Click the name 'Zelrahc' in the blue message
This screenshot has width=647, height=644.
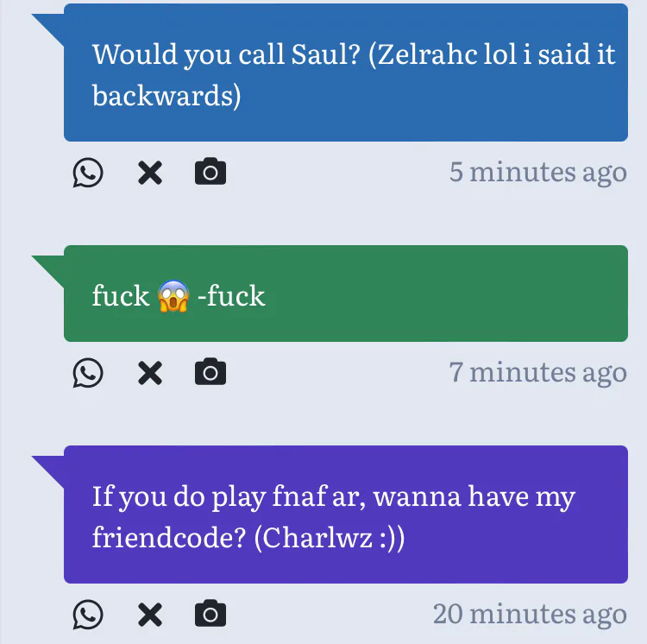coord(427,54)
